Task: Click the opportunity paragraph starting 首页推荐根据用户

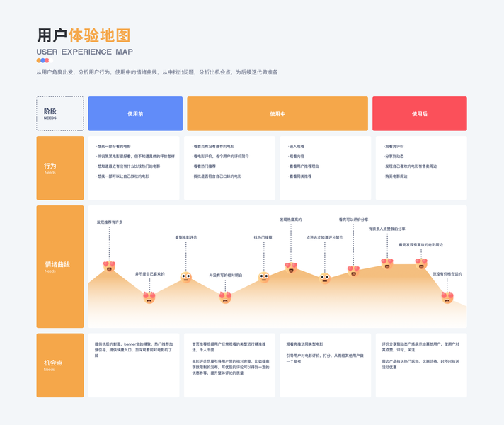Action: tap(229, 347)
